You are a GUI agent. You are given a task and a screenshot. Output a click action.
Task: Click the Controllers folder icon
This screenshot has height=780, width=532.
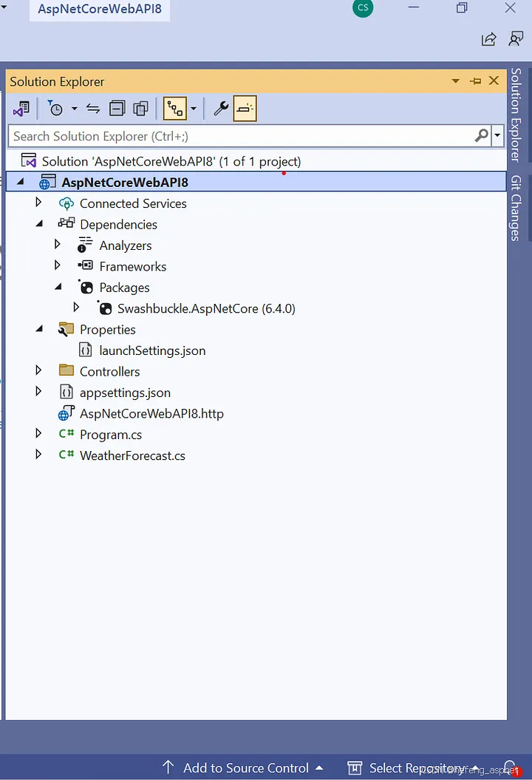point(66,370)
